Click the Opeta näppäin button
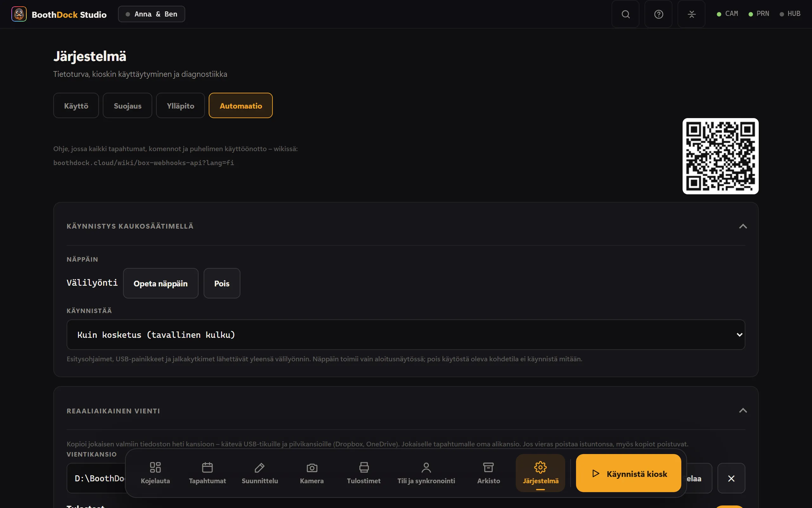Viewport: 812px width, 508px height. click(161, 283)
